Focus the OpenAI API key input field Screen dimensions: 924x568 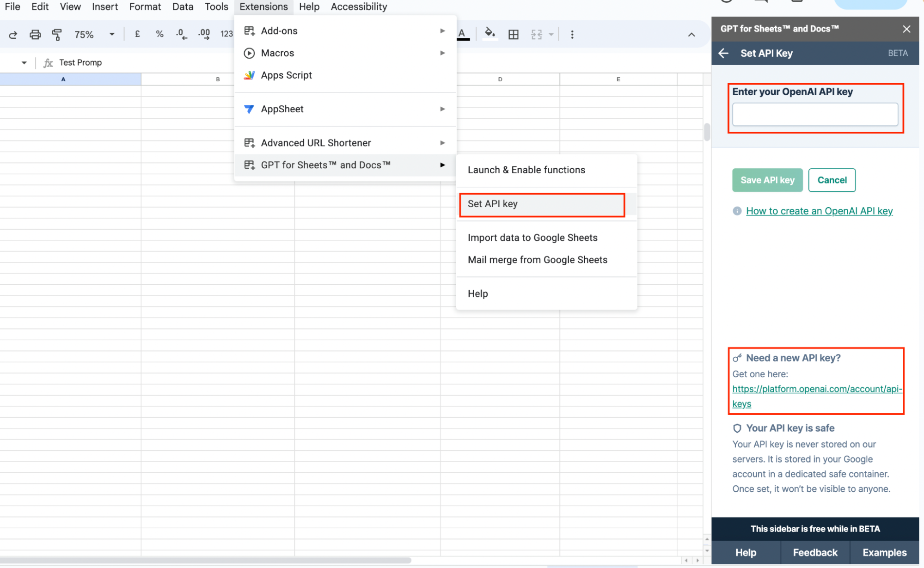click(x=815, y=115)
